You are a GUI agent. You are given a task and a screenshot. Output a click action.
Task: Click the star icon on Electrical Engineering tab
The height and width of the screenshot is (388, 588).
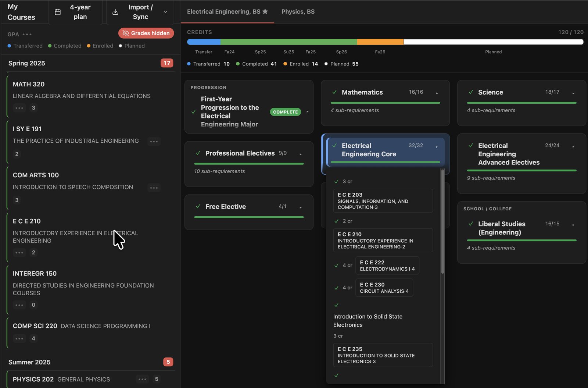point(265,11)
